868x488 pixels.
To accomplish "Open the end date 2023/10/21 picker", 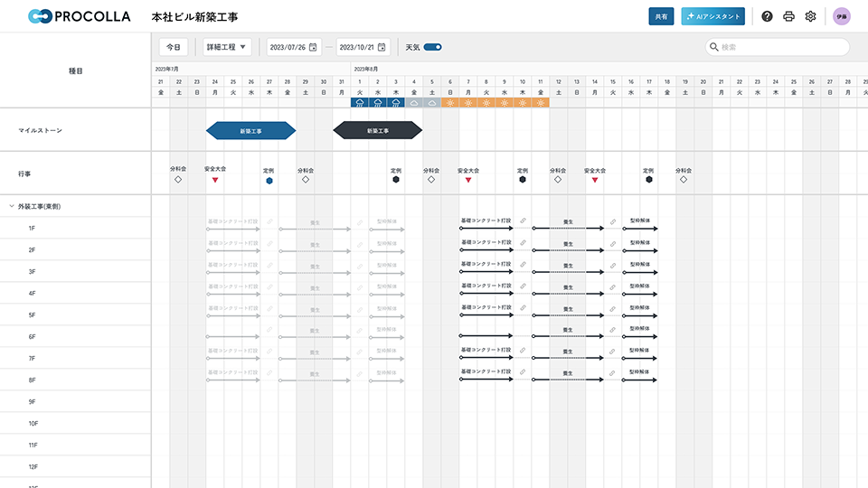I will tap(363, 47).
